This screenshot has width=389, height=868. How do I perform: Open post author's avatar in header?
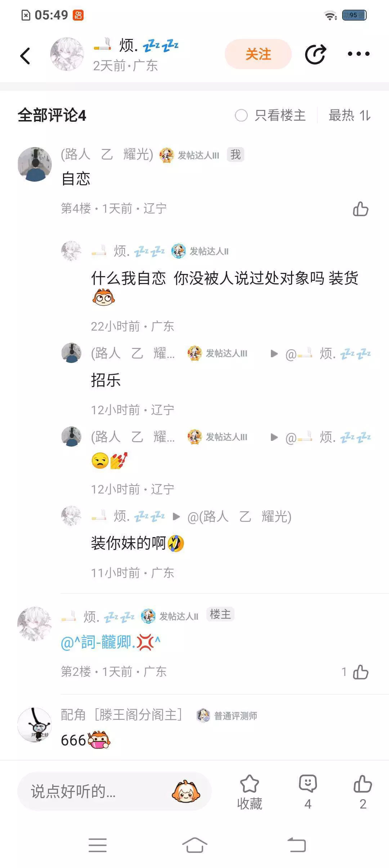click(x=67, y=54)
